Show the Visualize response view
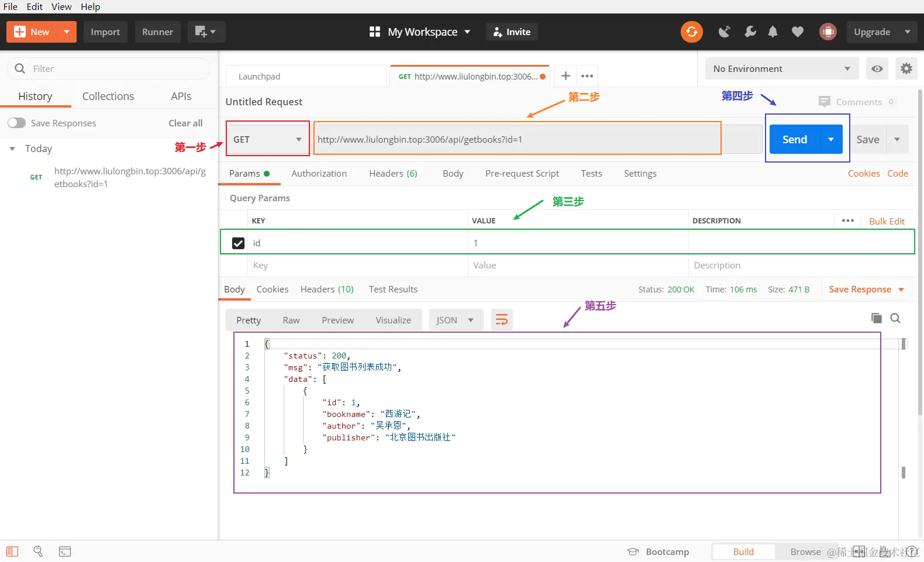 pos(393,320)
